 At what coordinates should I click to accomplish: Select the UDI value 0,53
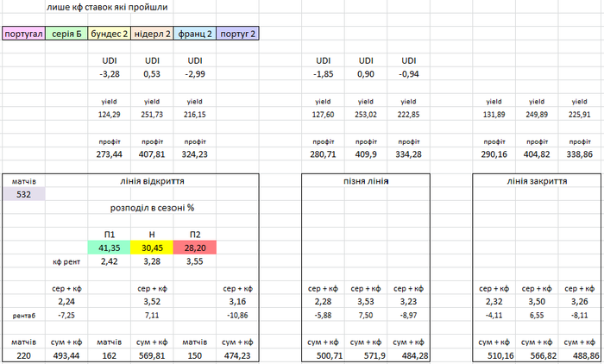152,74
